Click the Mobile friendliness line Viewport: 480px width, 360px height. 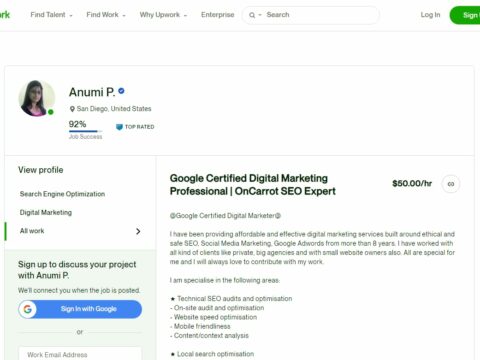pos(200,326)
